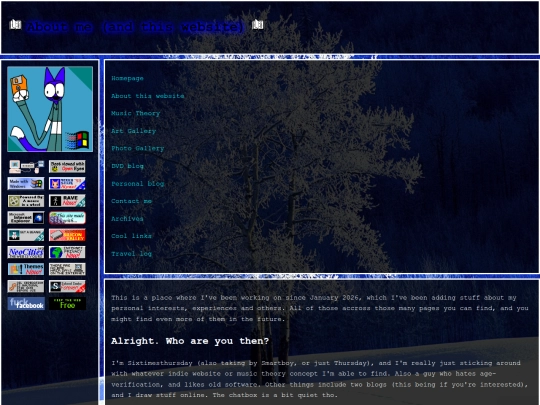The height and width of the screenshot is (405, 540).
Task: Click the black 'S' logo 'Forever' badge
Action: tap(67, 287)
